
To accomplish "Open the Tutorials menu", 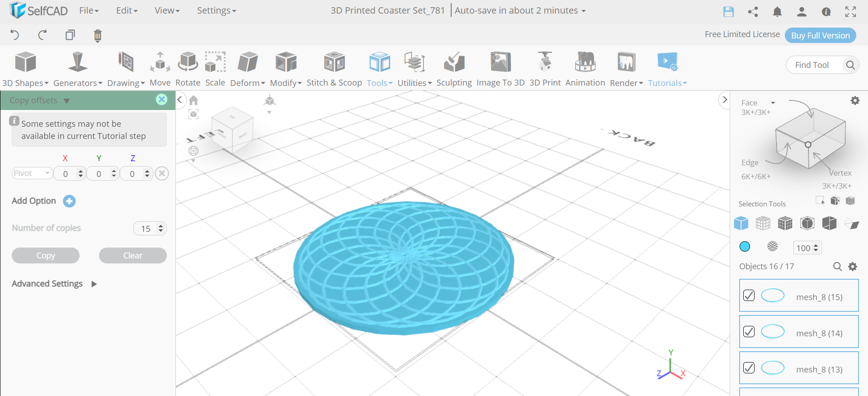I will click(x=667, y=69).
